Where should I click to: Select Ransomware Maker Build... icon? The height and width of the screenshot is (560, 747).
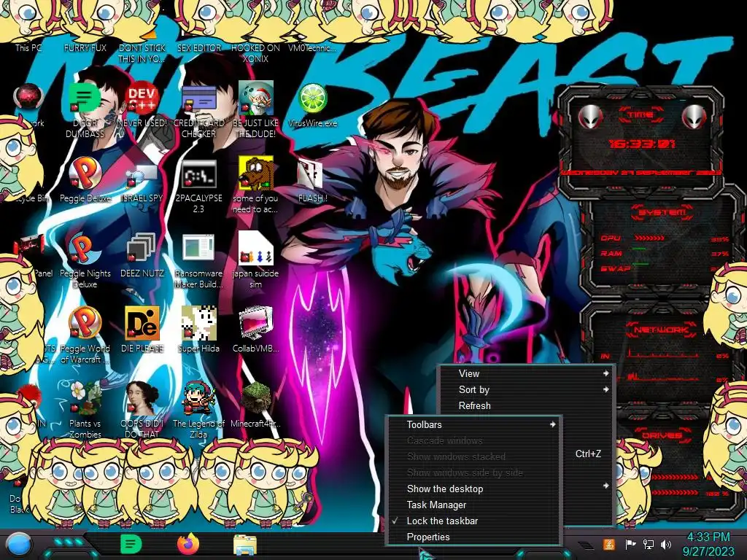click(198, 249)
